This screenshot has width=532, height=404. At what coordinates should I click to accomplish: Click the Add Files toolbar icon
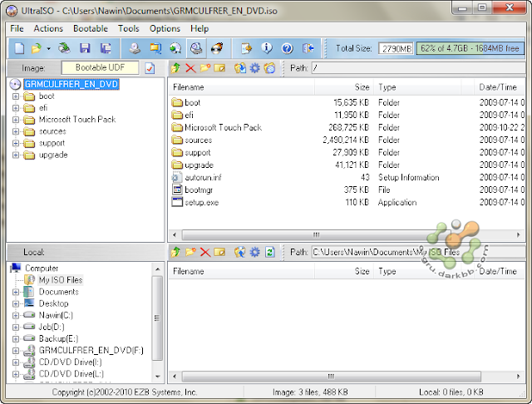(x=246, y=48)
